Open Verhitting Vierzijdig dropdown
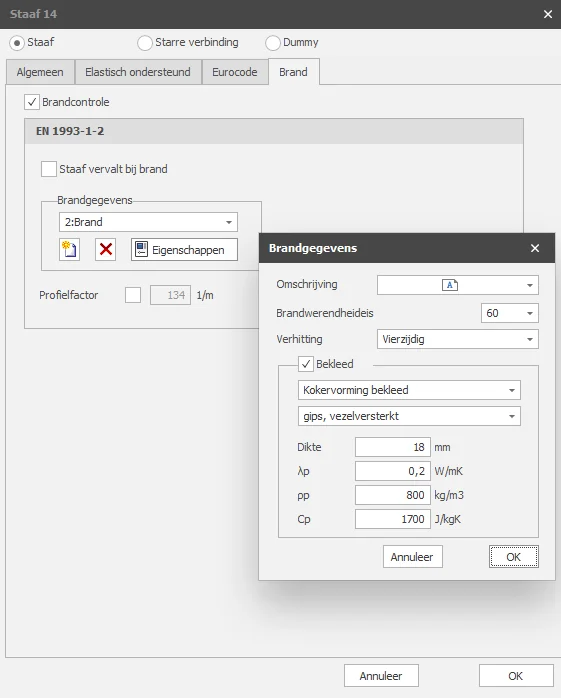This screenshot has width=561, height=698. click(458, 339)
